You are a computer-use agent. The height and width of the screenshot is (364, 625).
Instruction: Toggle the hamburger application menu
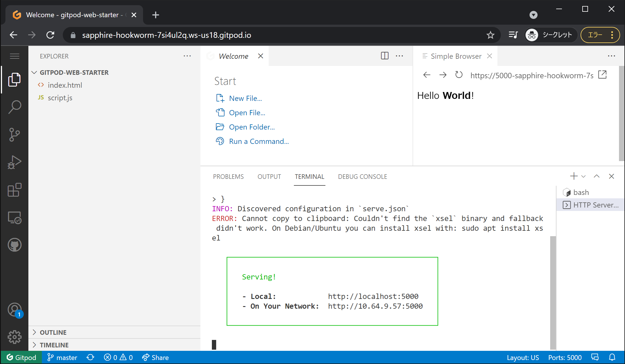pos(14,56)
